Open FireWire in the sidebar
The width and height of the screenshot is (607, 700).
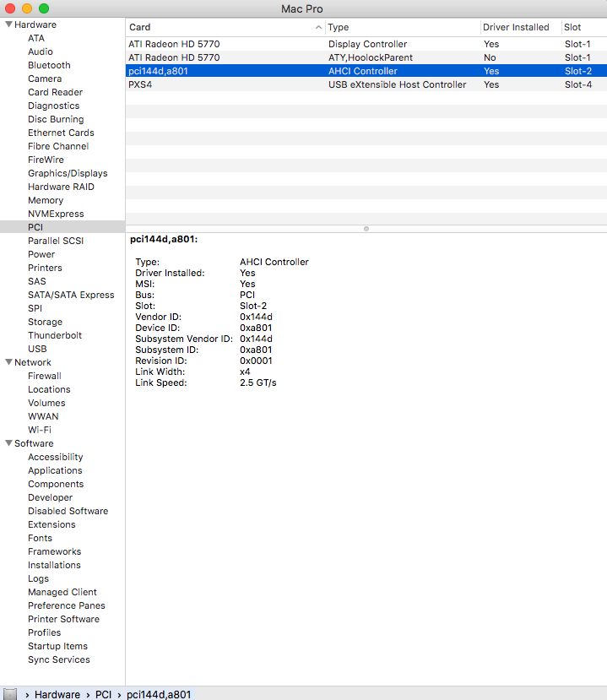[46, 160]
